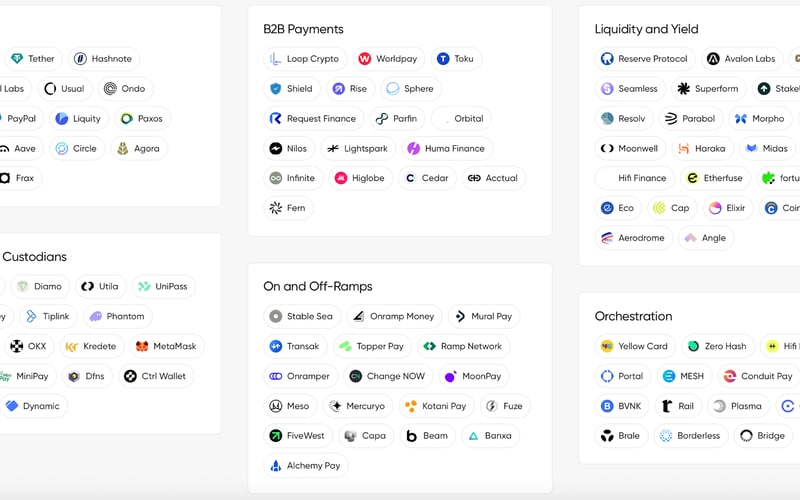Click the Phantom purple ghost icon

click(x=95, y=316)
